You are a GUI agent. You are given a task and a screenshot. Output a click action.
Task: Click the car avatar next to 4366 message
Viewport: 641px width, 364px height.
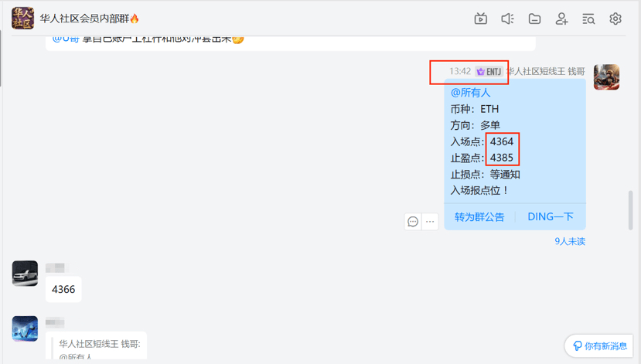[25, 274]
